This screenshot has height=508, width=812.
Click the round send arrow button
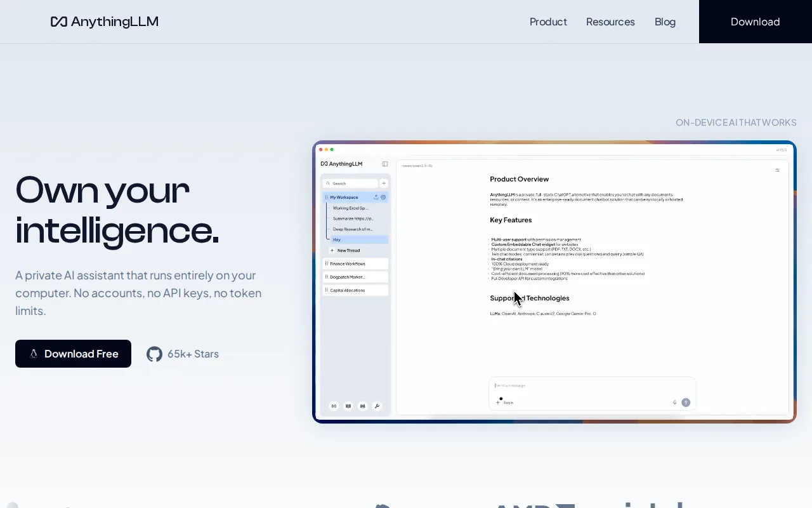pos(686,403)
